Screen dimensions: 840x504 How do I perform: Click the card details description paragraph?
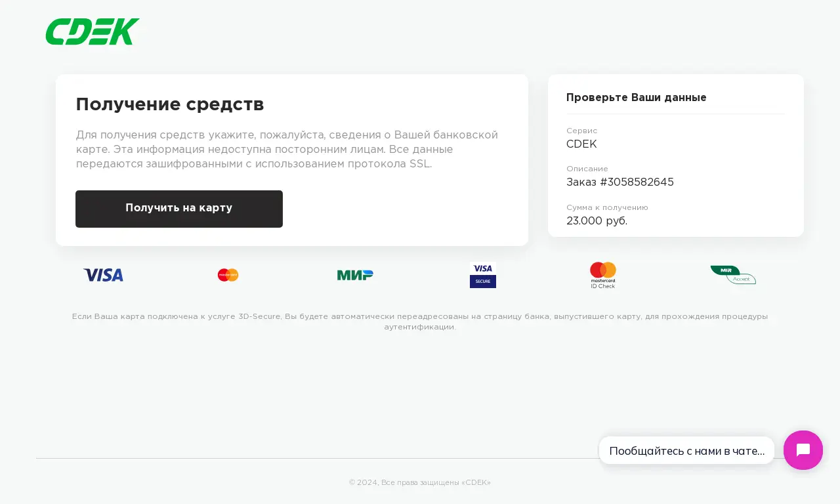pyautogui.click(x=287, y=149)
